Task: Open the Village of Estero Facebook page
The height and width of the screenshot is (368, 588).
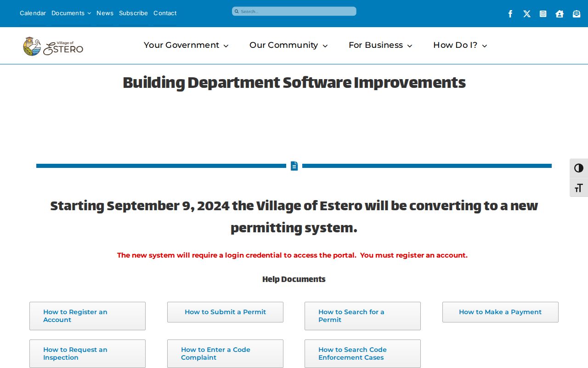Action: tap(510, 14)
